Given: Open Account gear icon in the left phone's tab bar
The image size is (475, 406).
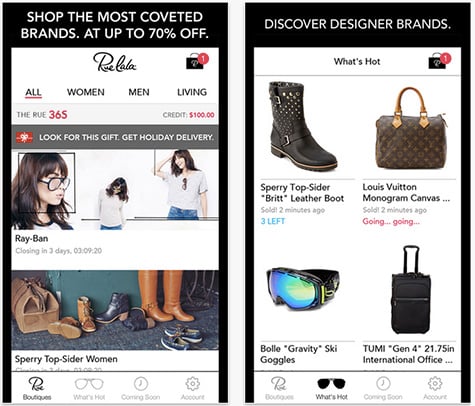Looking at the screenshot, I should click(193, 384).
